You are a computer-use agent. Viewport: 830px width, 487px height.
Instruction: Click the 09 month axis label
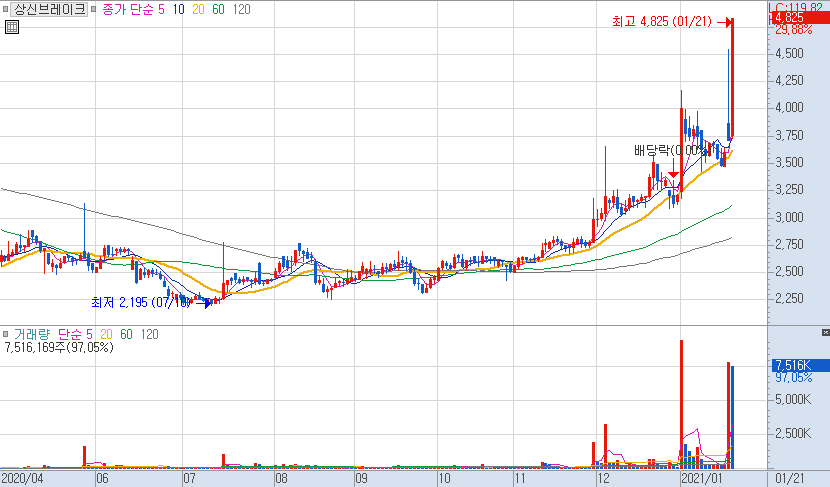click(361, 479)
